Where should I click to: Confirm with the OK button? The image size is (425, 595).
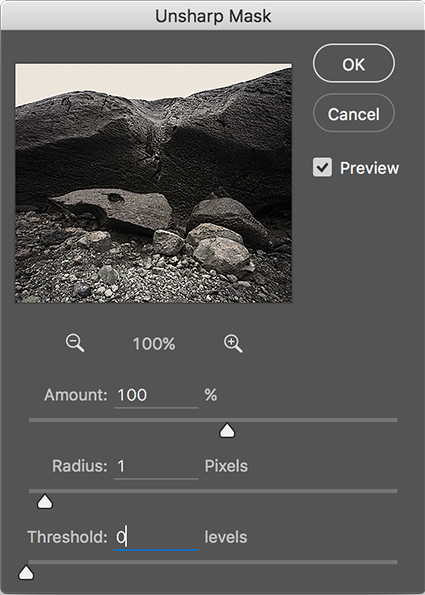click(354, 63)
